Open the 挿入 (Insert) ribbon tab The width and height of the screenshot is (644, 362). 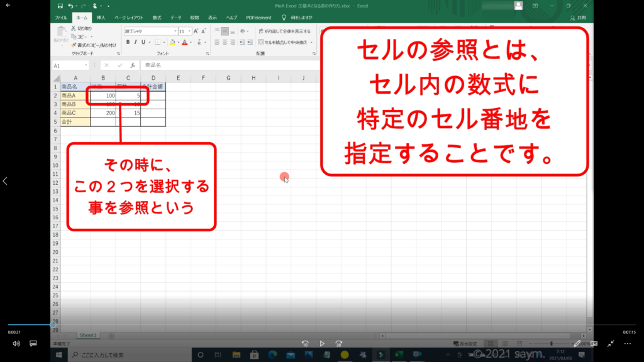(101, 18)
